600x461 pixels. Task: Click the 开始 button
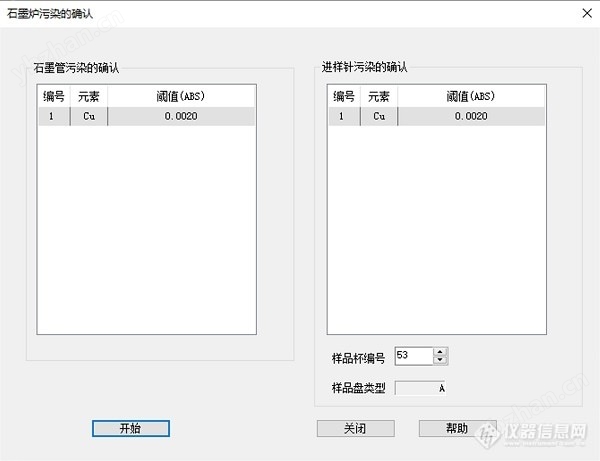130,428
